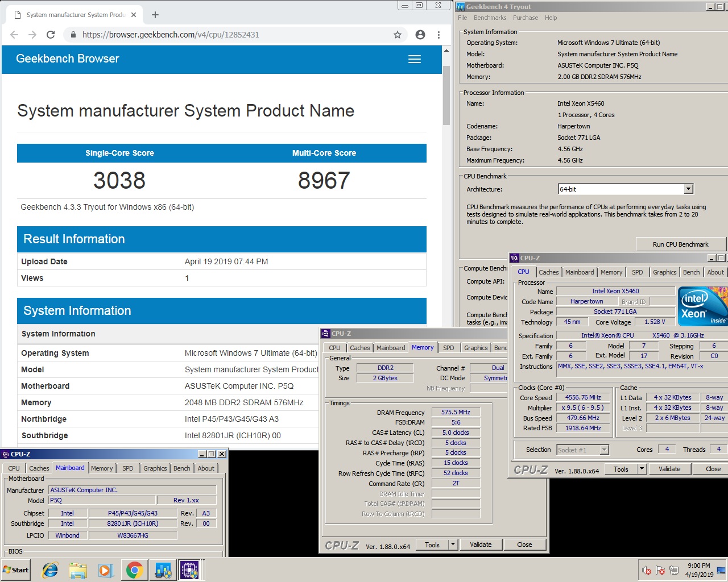Click the Core Voltage value 1.528 V
This screenshot has height=582, width=728.
click(655, 322)
